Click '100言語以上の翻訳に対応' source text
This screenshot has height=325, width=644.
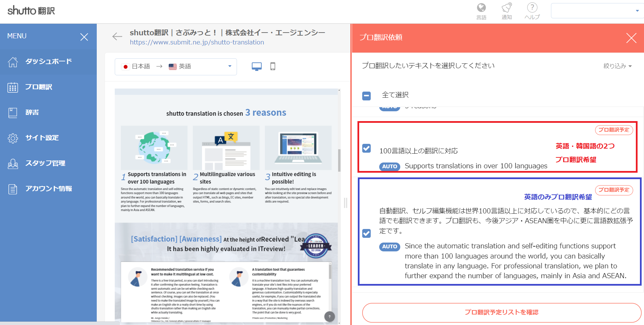(419, 151)
